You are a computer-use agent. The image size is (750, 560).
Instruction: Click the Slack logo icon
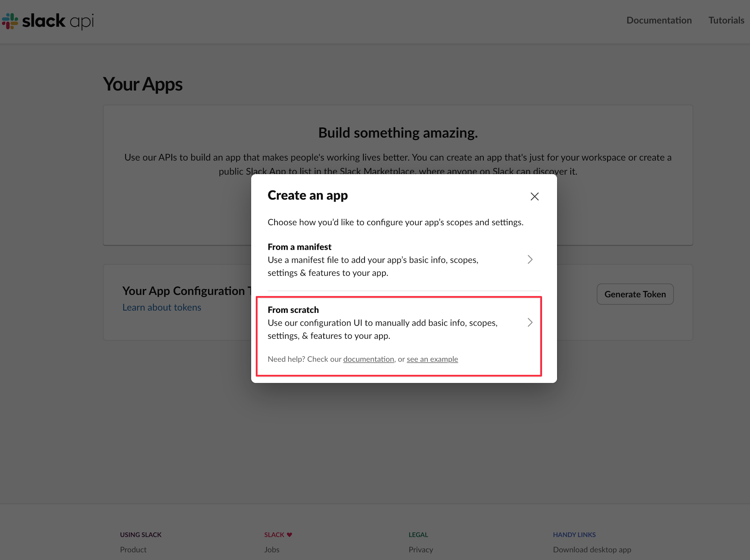point(10,21)
